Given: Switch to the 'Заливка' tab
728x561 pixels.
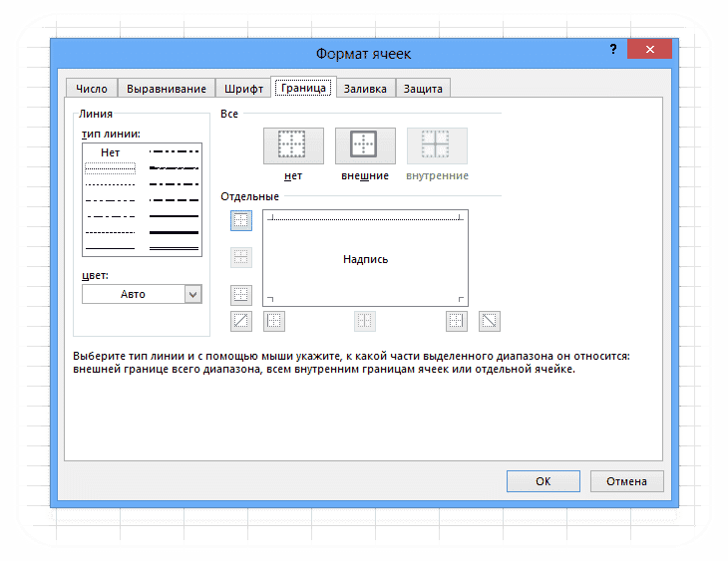Looking at the screenshot, I should 365,88.
